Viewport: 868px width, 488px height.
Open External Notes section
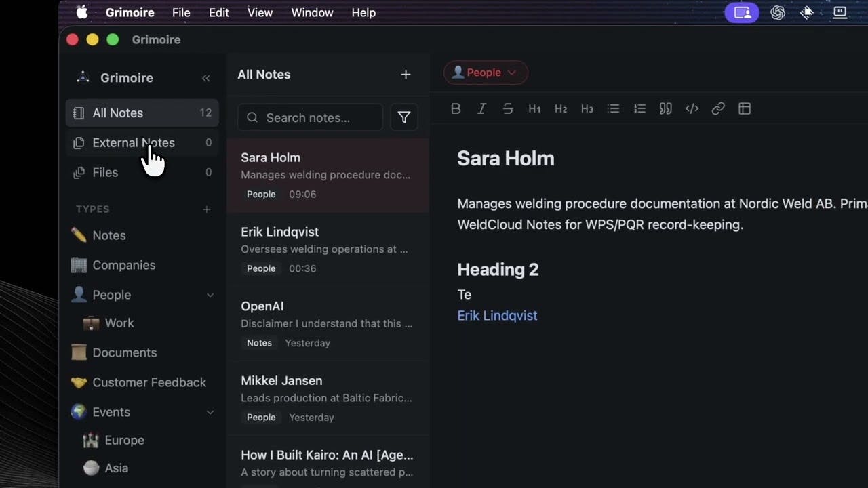(142, 143)
